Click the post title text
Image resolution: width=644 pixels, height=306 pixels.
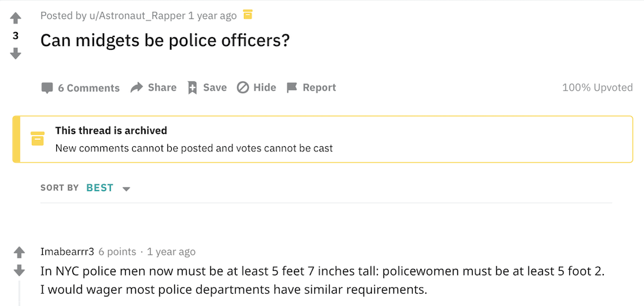click(165, 41)
